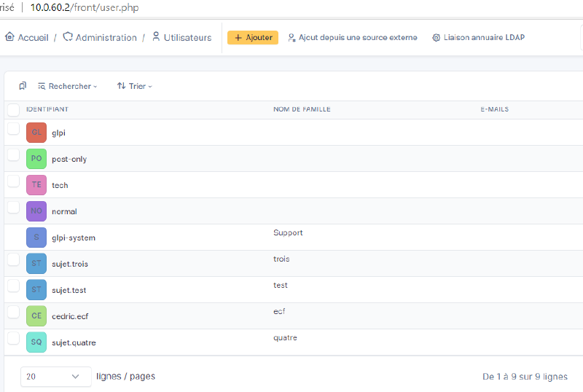
Task: Click the SQ avatar for sujet.quatre
Action: click(x=36, y=342)
